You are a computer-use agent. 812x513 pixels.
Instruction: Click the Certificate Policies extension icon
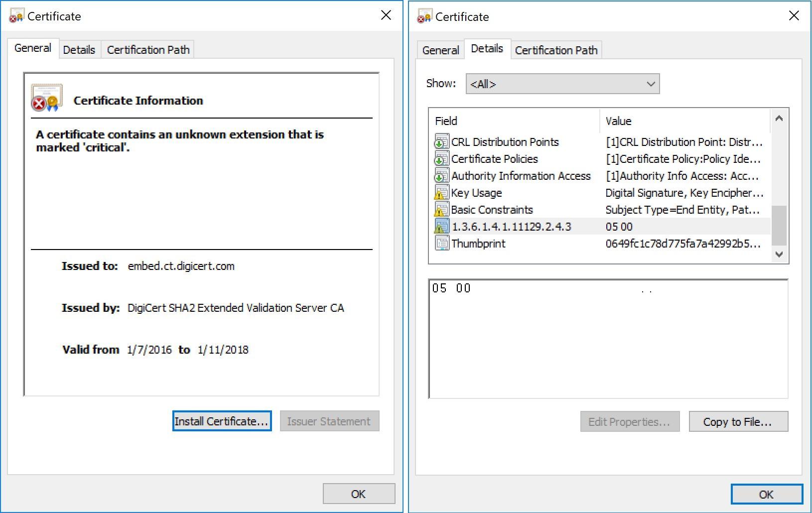(x=442, y=159)
